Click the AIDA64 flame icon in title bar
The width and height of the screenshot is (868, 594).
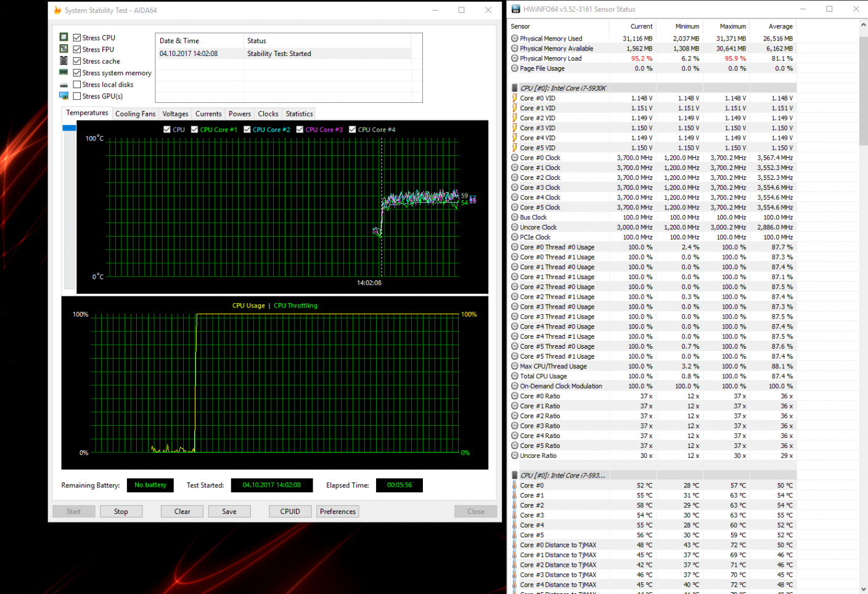tap(57, 10)
